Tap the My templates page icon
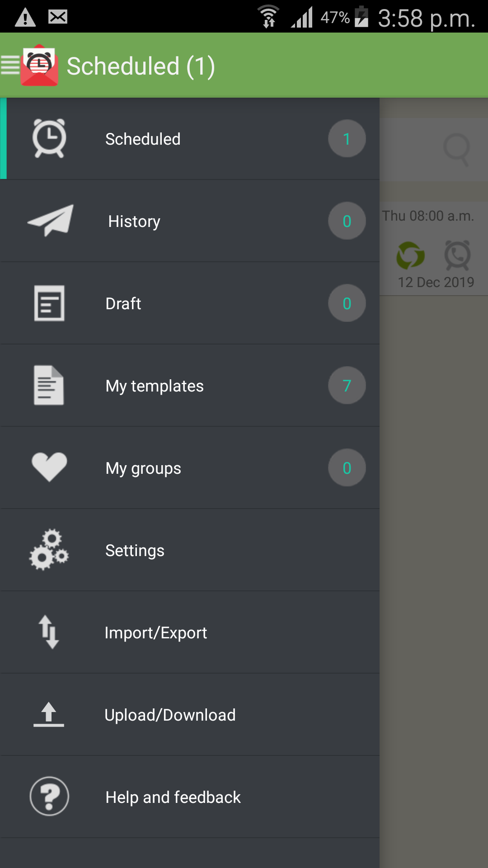488x868 pixels. [49, 385]
